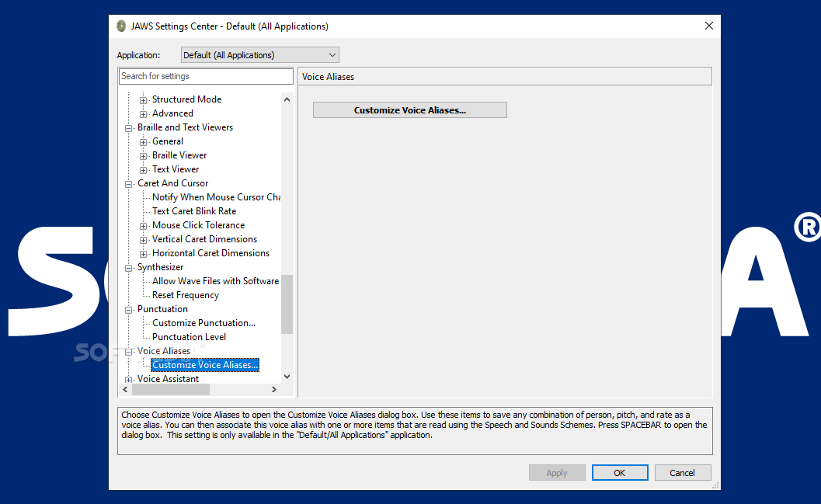Expand the Structured Mode node
The height and width of the screenshot is (504, 821).
[x=143, y=100]
